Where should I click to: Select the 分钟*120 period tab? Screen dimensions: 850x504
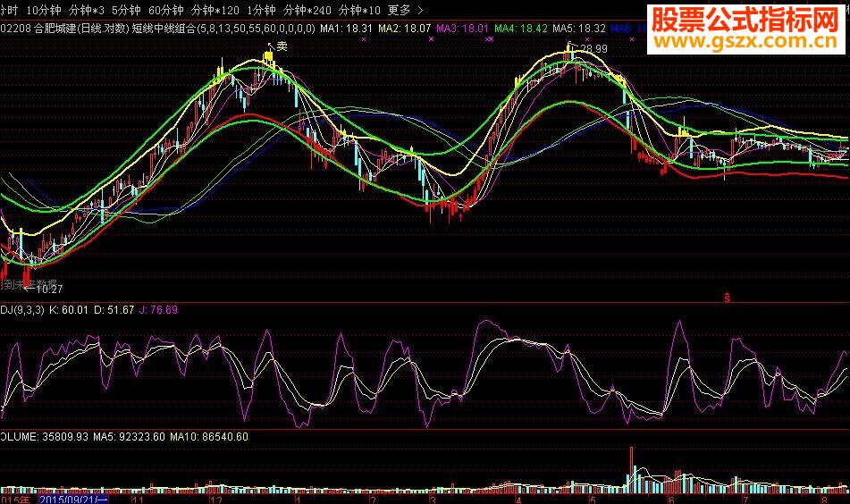click(x=215, y=11)
